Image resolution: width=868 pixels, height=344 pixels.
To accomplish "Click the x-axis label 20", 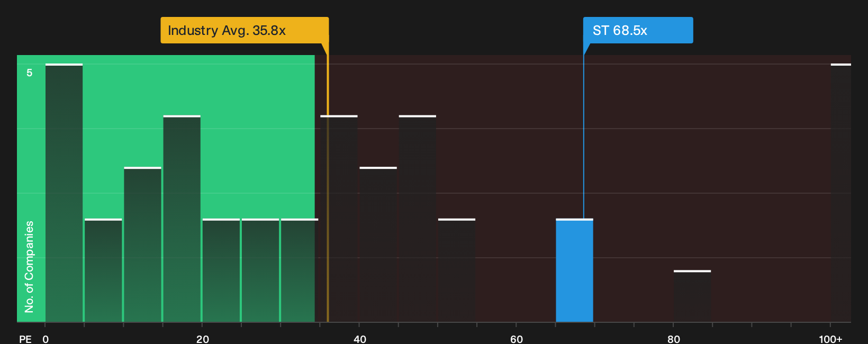I will click(x=203, y=339).
